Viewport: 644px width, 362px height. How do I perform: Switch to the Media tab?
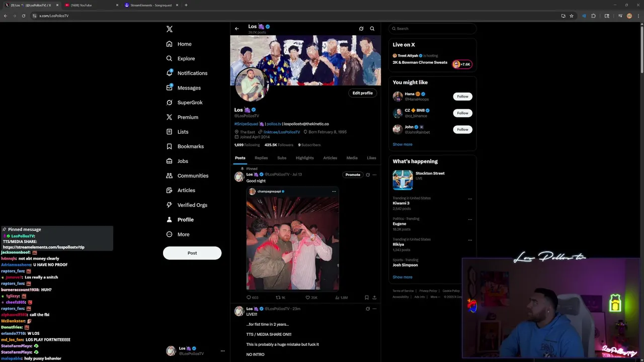click(x=352, y=158)
